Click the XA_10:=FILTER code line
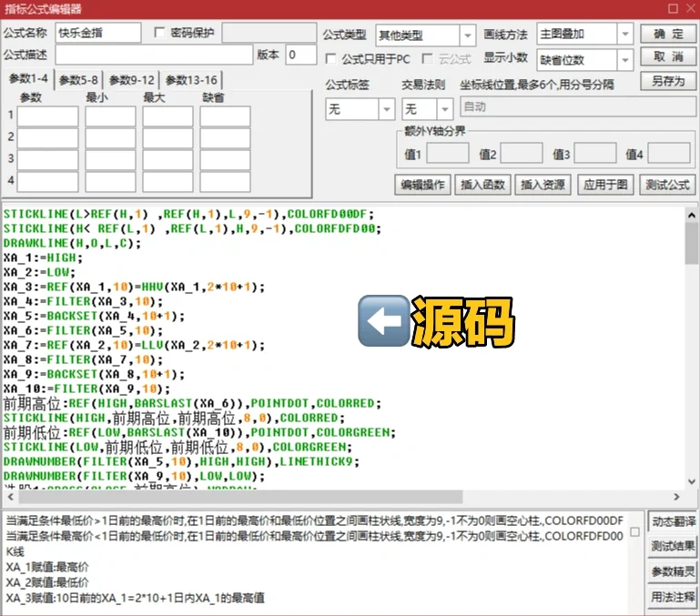Viewport: 700px width, 616px height. tap(87, 389)
